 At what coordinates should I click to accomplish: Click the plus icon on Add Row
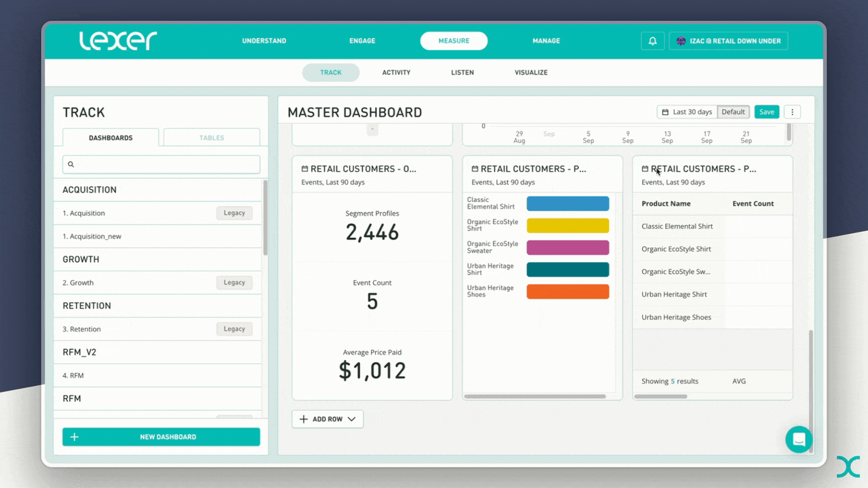coord(303,419)
